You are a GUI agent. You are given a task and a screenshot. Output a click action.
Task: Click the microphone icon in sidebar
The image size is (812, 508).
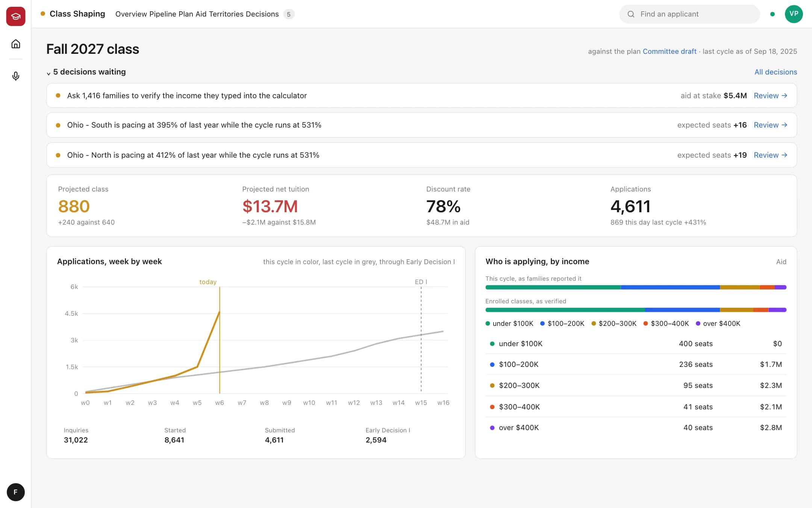16,76
